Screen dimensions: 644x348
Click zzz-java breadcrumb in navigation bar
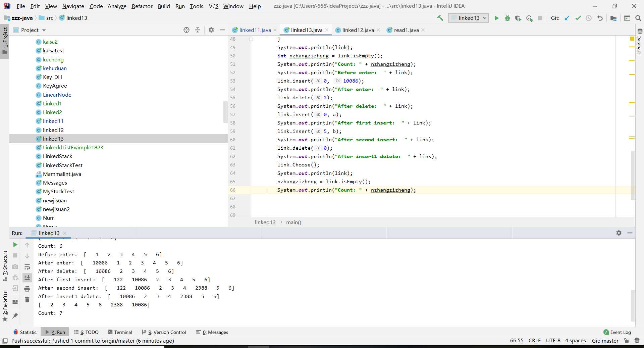pos(22,18)
